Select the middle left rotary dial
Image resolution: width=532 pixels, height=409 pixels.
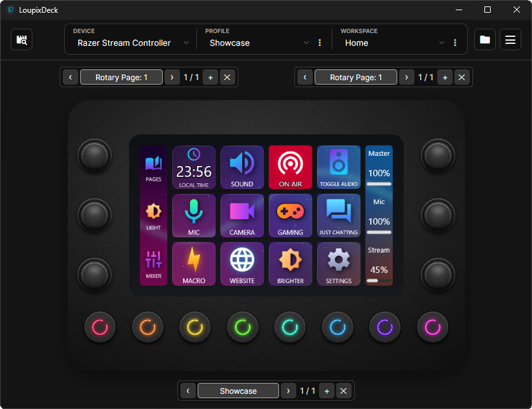tap(95, 215)
